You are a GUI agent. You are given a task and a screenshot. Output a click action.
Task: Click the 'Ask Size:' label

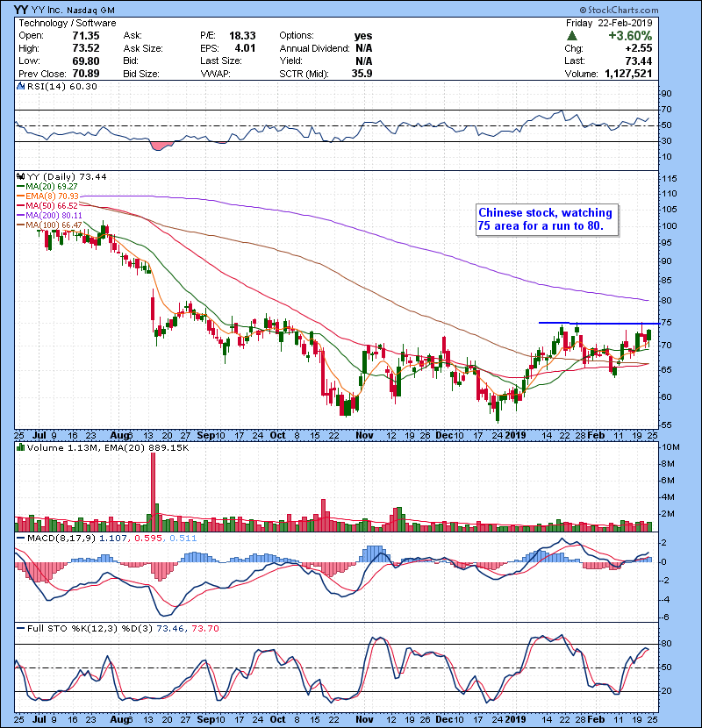[143, 48]
